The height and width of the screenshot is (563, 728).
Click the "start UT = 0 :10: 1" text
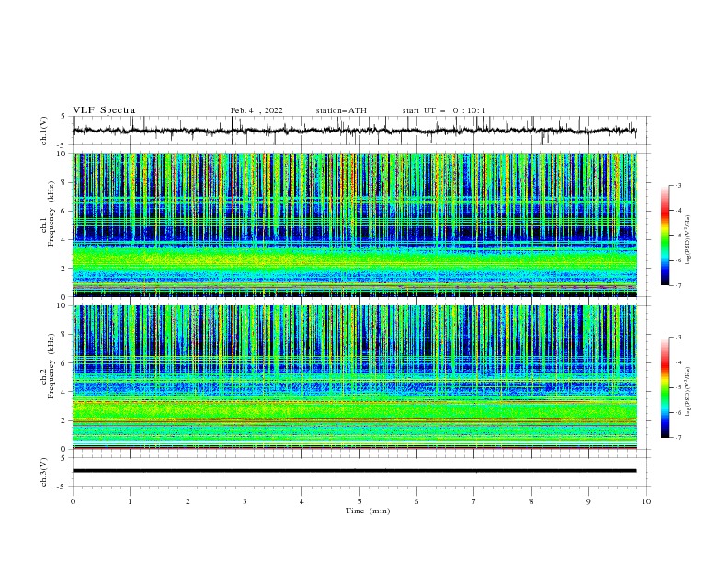tap(444, 110)
